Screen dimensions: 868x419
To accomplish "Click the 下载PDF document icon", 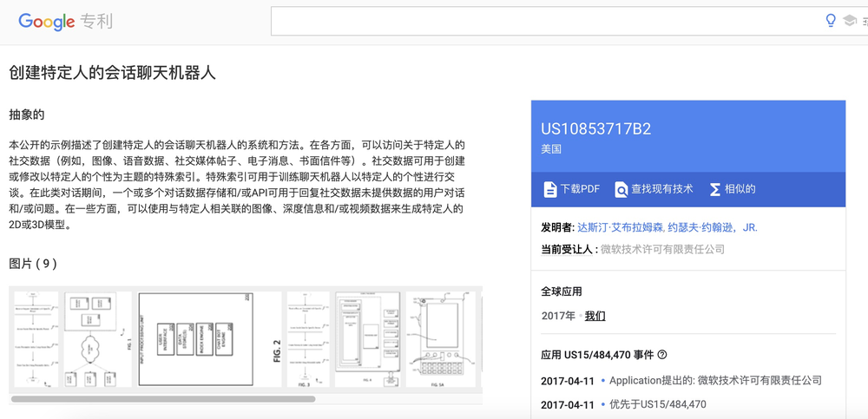I will coord(549,189).
